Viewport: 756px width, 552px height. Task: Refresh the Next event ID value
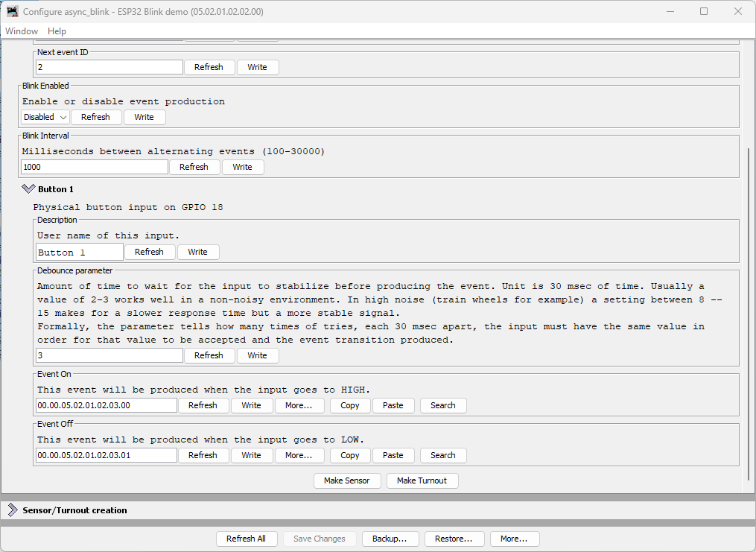pyautogui.click(x=209, y=66)
